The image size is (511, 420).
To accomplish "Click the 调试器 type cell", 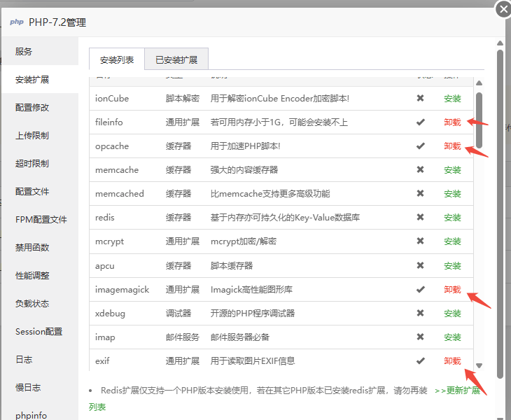I will point(178,313).
